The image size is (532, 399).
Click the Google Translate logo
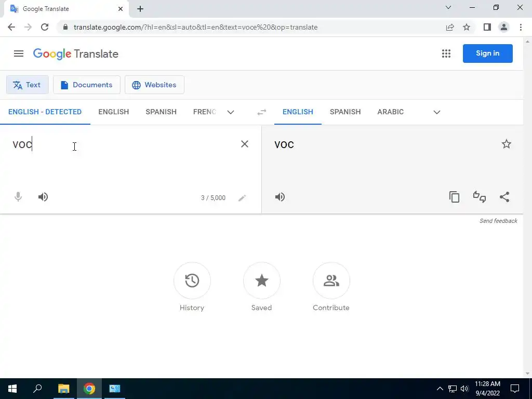coord(76,54)
